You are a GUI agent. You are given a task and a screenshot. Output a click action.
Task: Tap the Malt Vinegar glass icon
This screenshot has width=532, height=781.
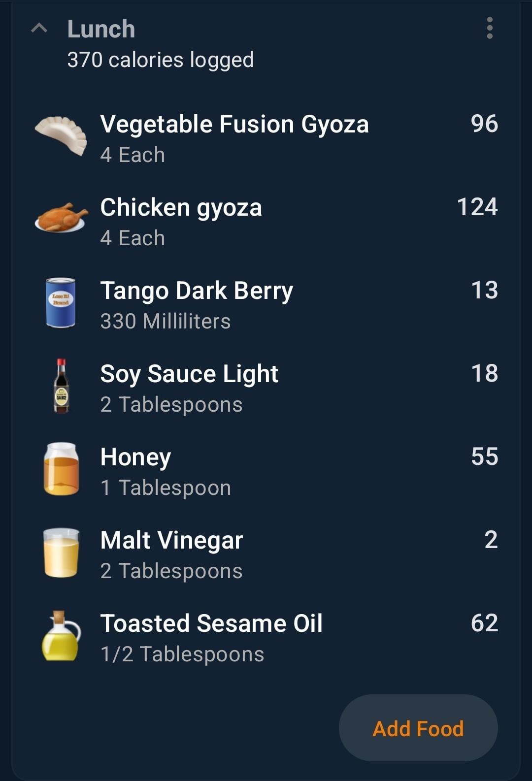(61, 553)
